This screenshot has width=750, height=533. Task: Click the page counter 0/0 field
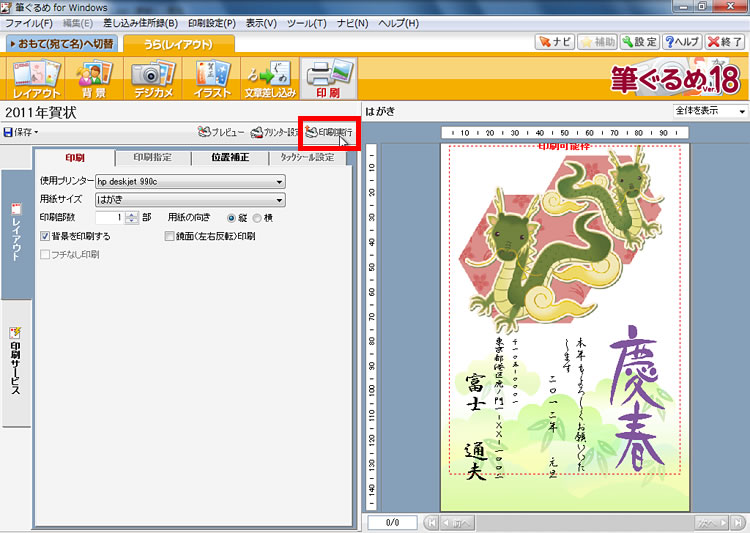click(392, 522)
